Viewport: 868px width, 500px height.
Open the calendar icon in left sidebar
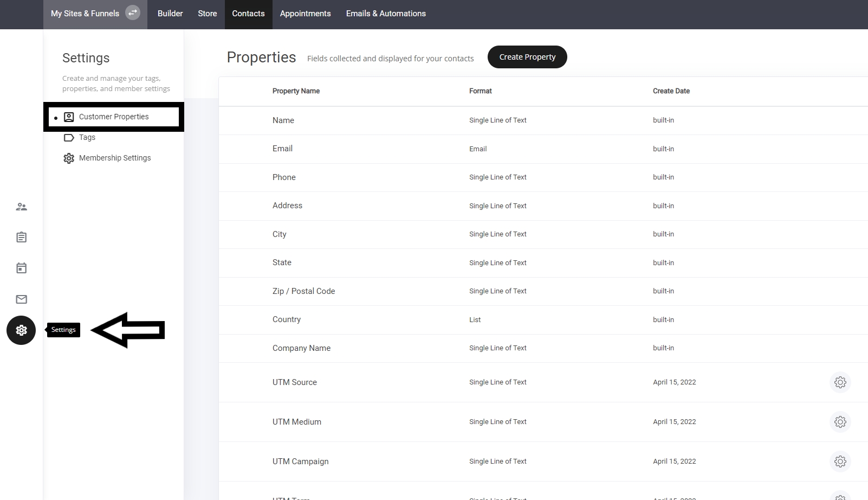click(x=21, y=268)
